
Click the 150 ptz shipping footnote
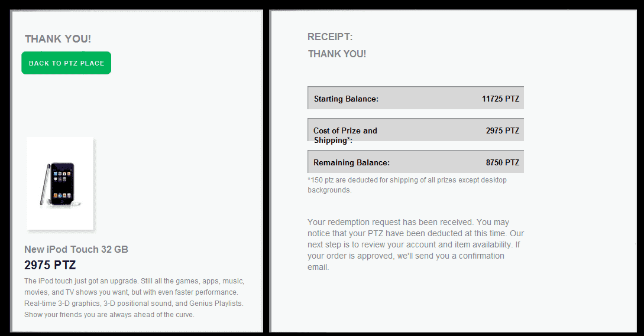coord(407,185)
